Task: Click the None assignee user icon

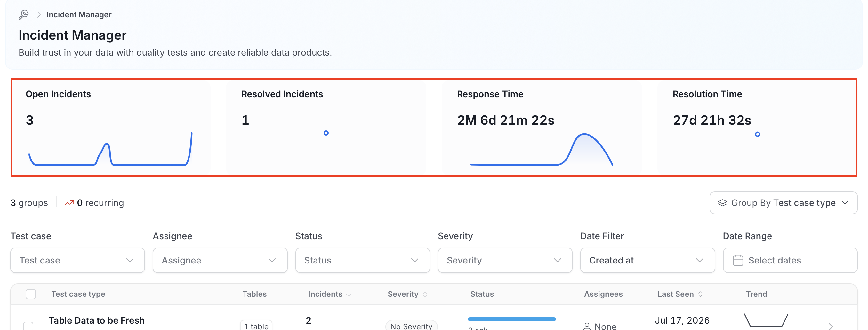Action: [587, 326]
